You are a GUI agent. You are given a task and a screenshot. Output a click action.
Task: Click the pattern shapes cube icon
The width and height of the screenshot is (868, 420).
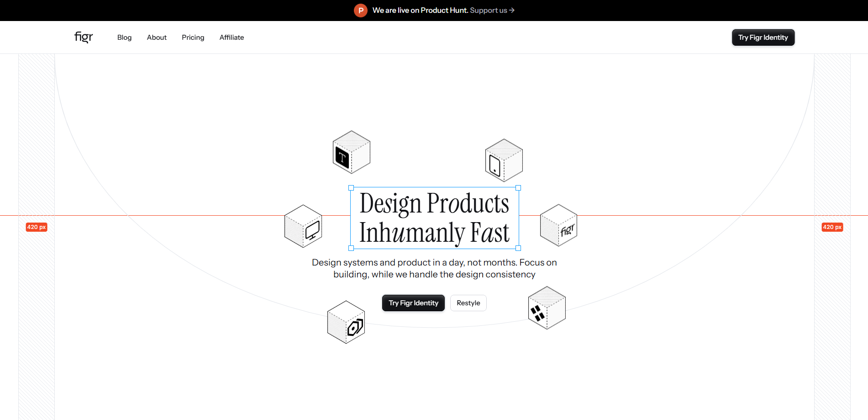547,307
